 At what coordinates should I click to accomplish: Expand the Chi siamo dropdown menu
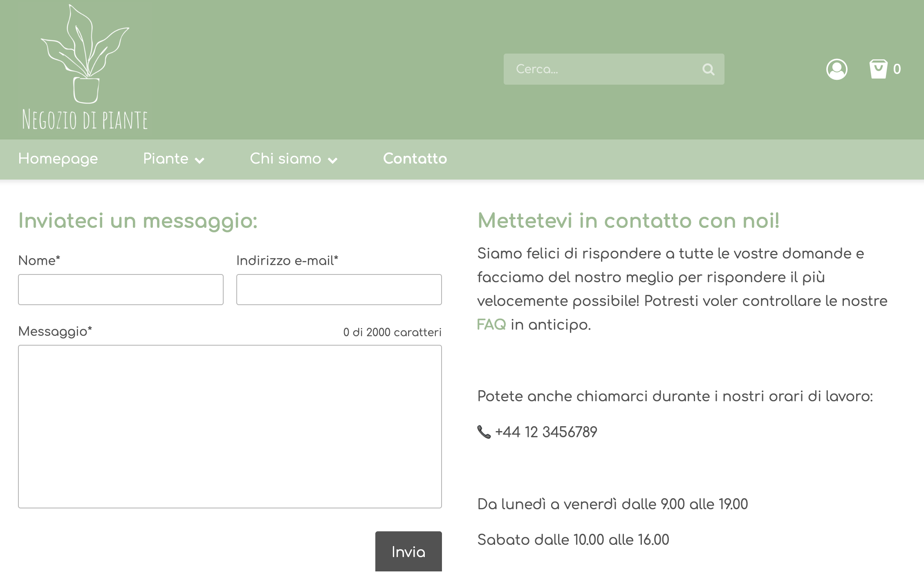coord(285,159)
